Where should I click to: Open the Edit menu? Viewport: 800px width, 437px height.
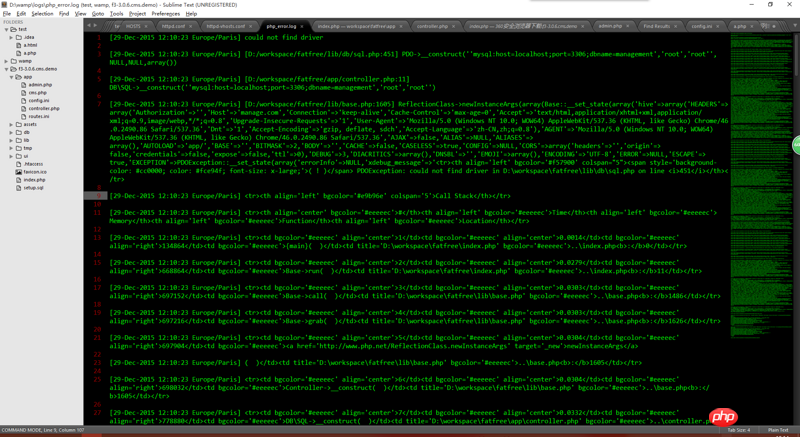tap(21, 14)
